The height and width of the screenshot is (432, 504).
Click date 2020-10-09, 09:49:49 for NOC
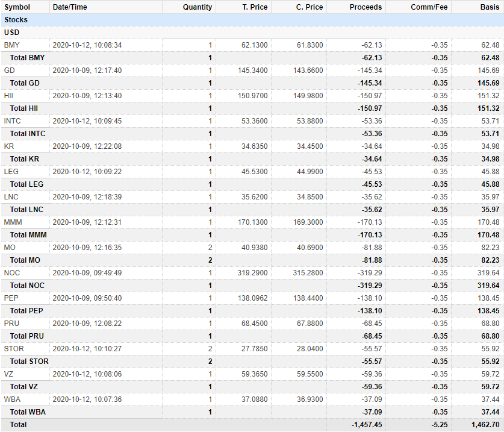[87, 273]
